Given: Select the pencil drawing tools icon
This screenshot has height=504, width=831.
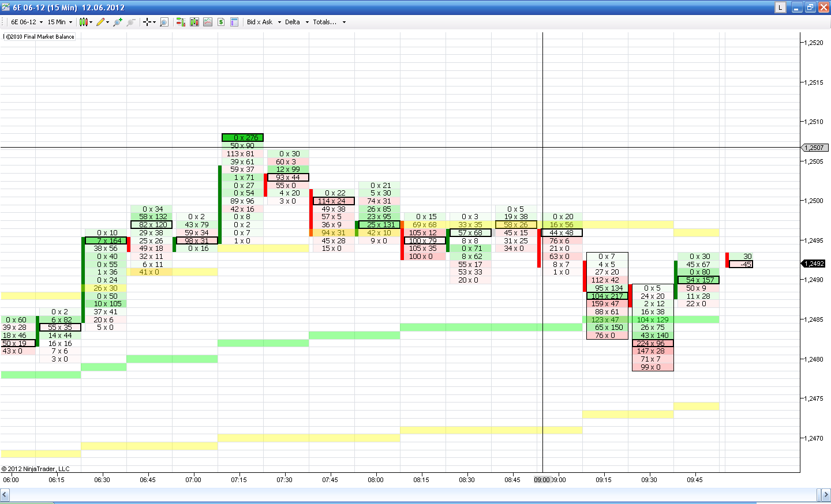Looking at the screenshot, I should 101,22.
